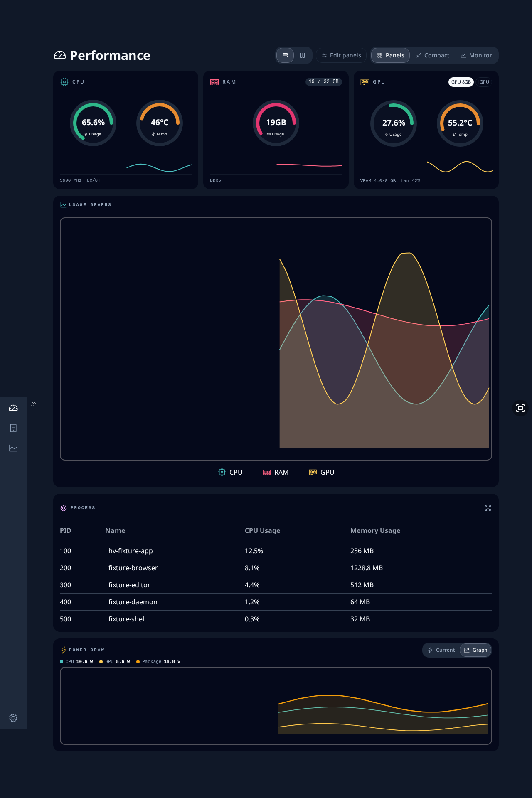Select the hv-fixture-app process row
532x798 pixels.
pyautogui.click(x=276, y=551)
